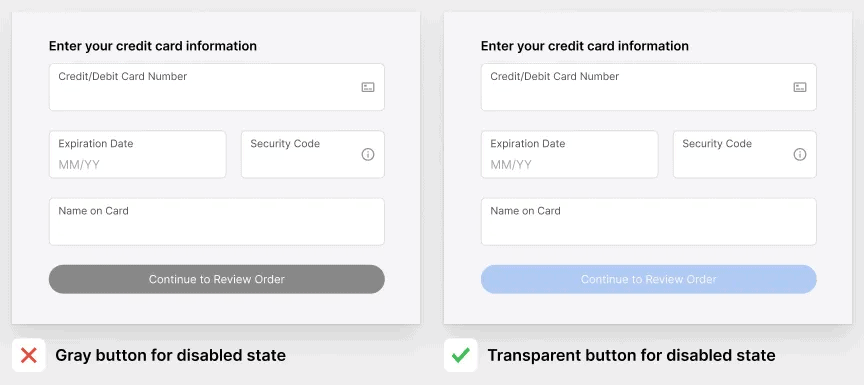Viewport: 864px width, 385px height.
Task: Click the light blue Continue to Review Order button
Action: pyautogui.click(x=649, y=279)
